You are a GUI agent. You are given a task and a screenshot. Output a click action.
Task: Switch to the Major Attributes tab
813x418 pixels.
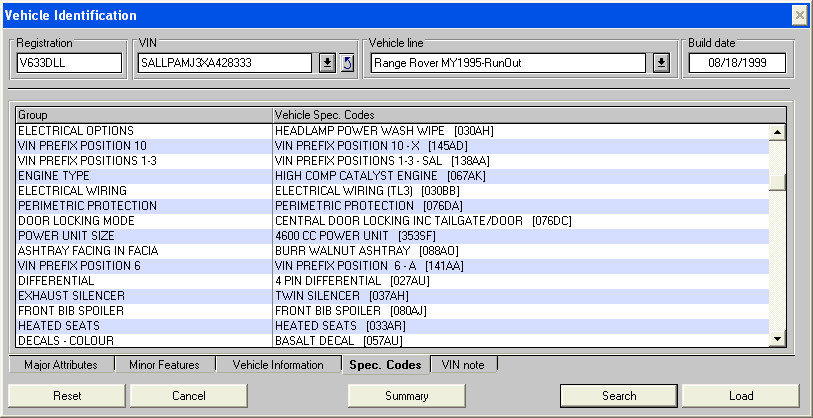coord(61,365)
